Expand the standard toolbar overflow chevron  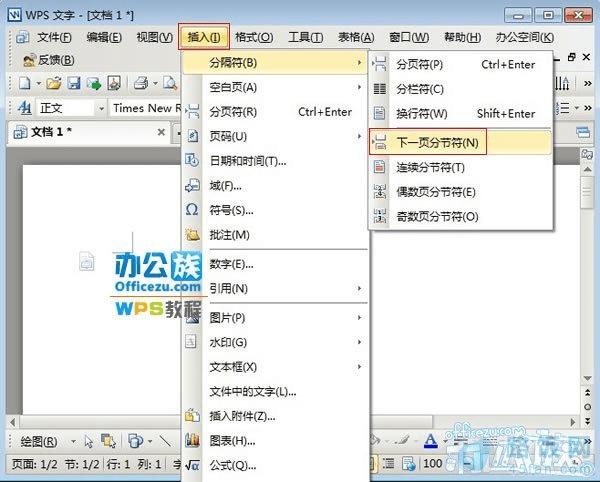click(x=588, y=83)
